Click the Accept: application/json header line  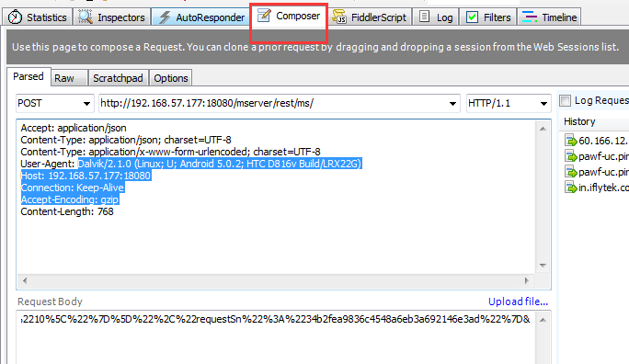pyautogui.click(x=74, y=128)
